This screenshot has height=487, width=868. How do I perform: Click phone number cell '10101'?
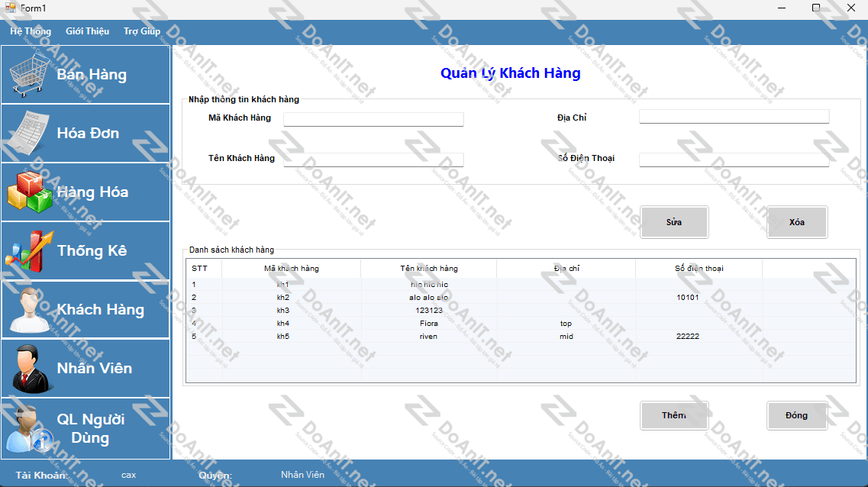click(x=688, y=297)
